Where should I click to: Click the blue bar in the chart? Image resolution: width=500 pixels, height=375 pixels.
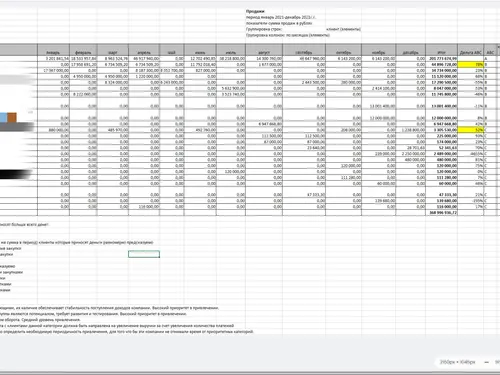[x=3, y=117]
